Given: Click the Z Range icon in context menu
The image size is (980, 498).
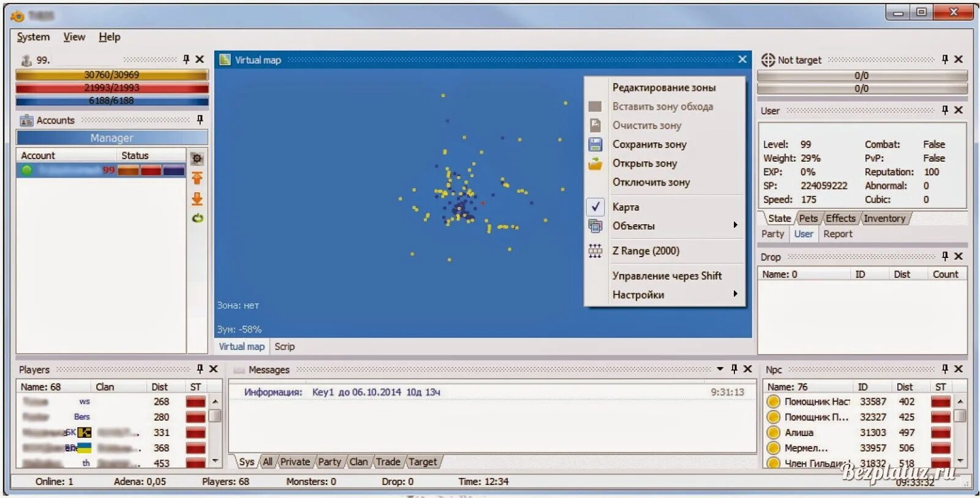Looking at the screenshot, I should (x=595, y=251).
